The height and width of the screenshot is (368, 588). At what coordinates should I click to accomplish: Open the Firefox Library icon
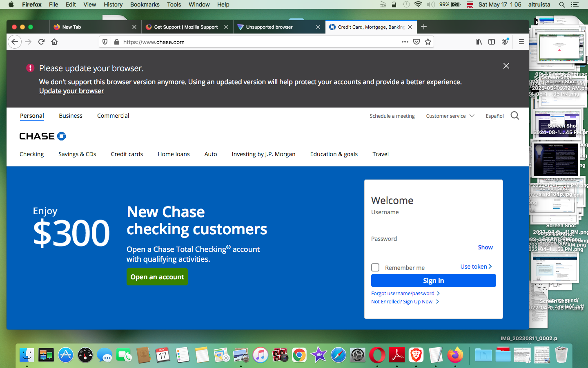479,42
